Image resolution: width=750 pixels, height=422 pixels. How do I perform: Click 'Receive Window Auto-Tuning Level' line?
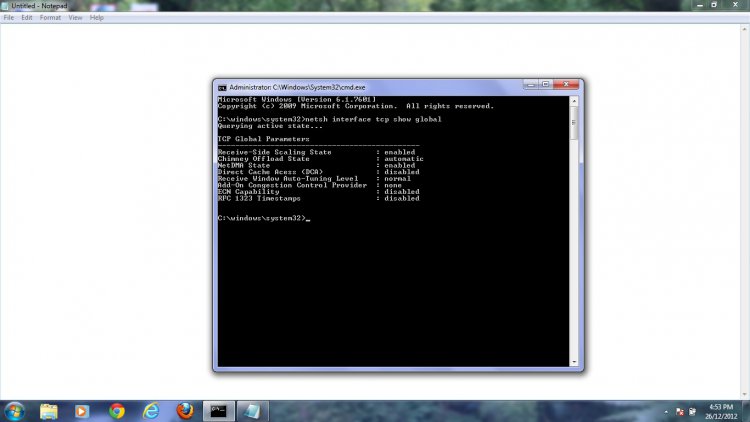click(314, 178)
